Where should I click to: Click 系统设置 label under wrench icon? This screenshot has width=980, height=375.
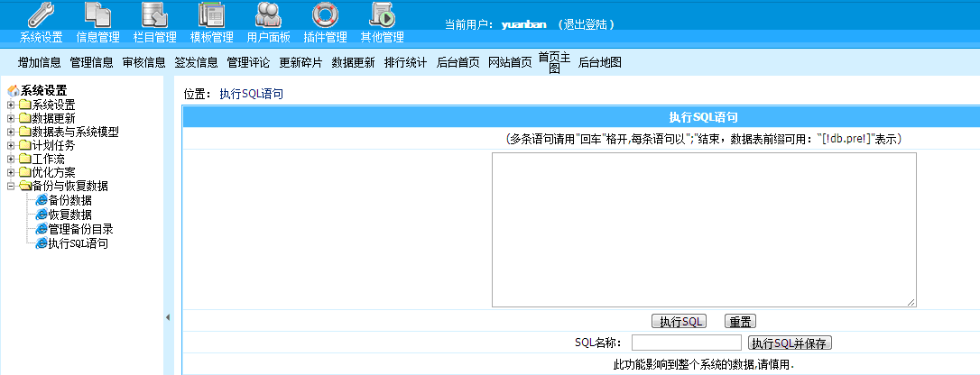(x=42, y=38)
